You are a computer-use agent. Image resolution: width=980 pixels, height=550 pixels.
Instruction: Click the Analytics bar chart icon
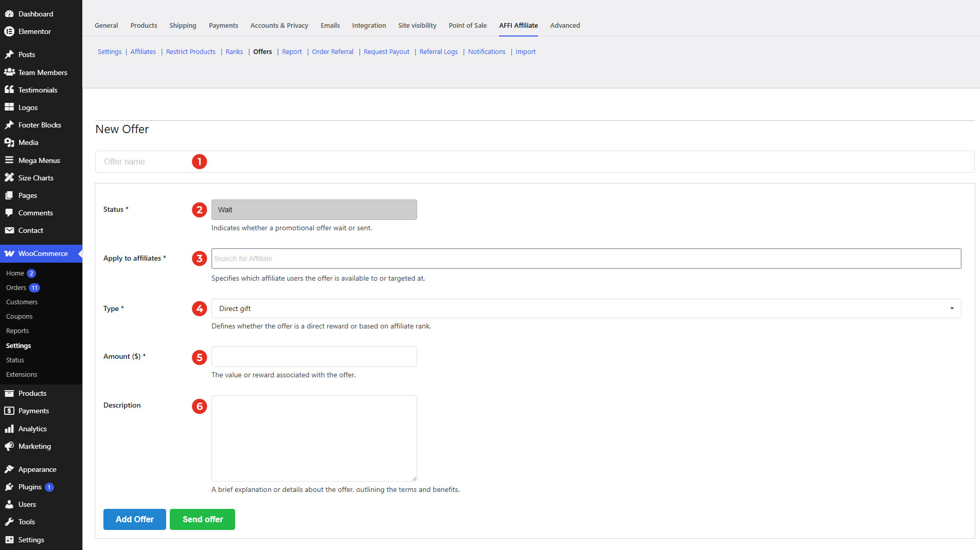point(9,429)
